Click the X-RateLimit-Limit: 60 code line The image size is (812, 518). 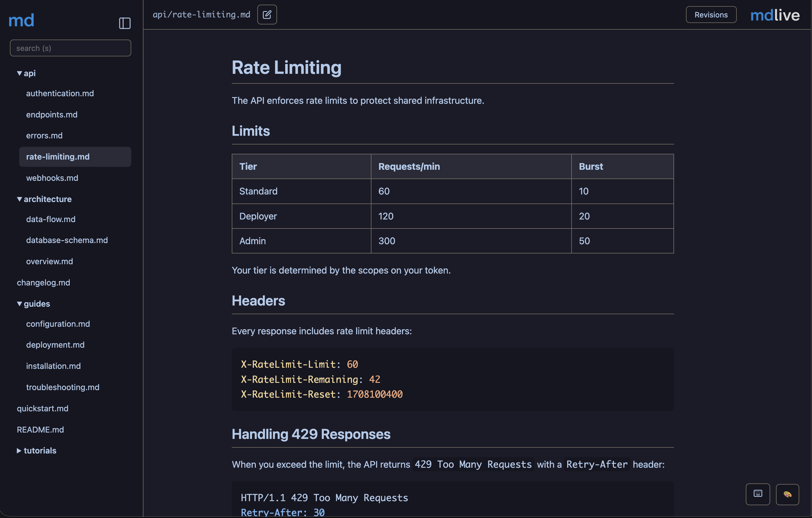point(299,365)
